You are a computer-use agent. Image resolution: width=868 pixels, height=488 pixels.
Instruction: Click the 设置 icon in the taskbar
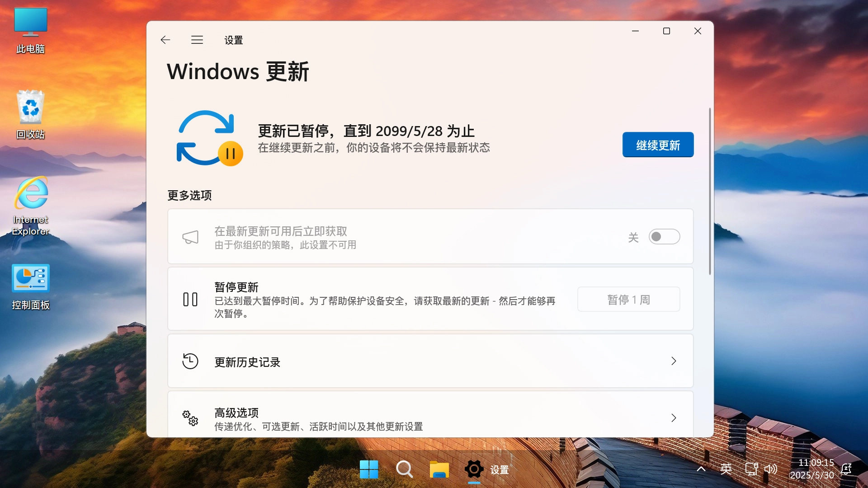474,469
